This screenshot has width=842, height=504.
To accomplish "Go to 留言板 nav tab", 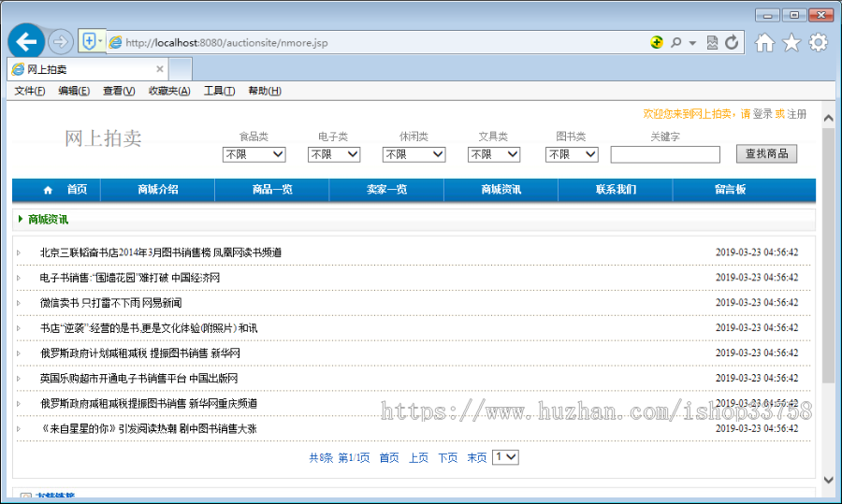I will (731, 190).
